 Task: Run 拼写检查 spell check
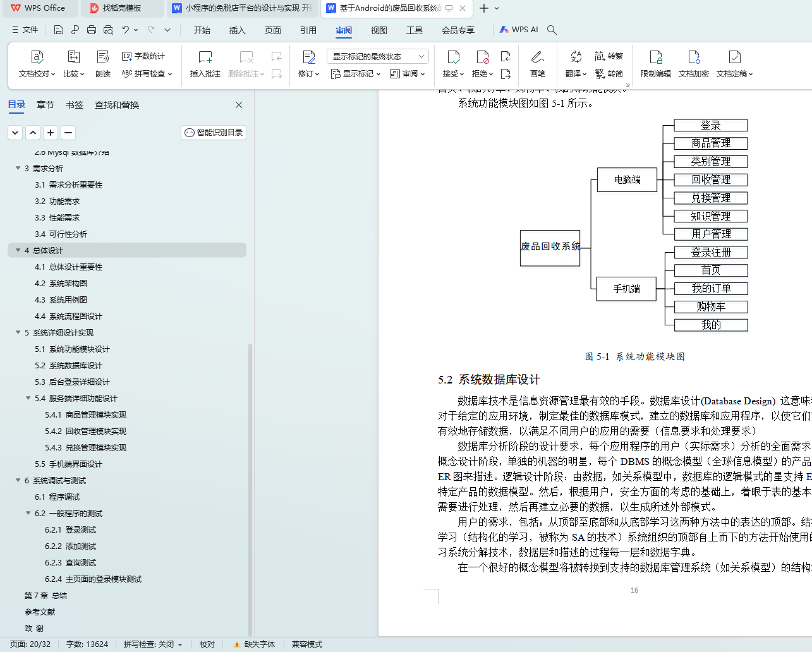[147, 73]
